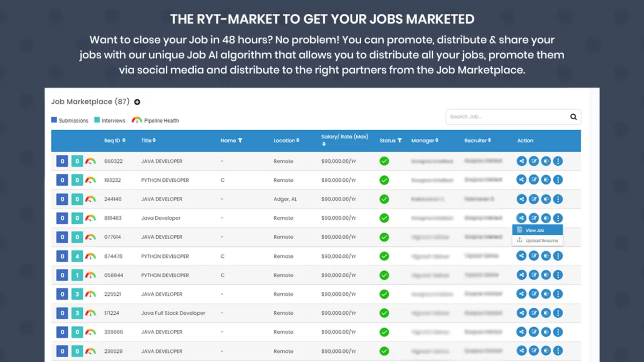Open more options for job 874478
This screenshot has height=362, width=644.
point(558,256)
